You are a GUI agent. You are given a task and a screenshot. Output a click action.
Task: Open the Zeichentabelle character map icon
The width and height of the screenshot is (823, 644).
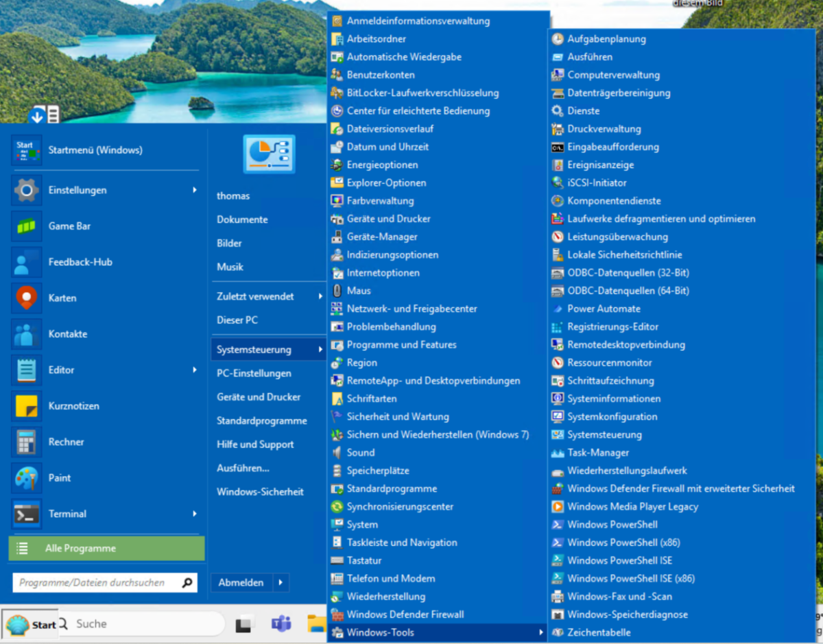(557, 632)
